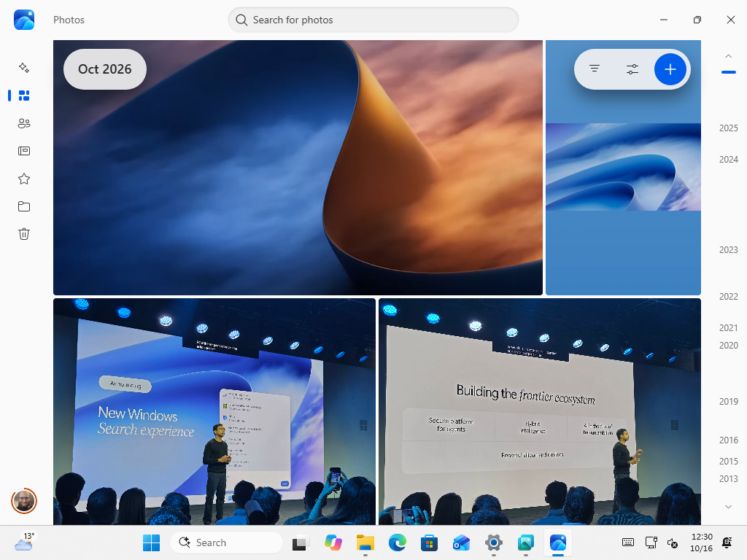The width and height of the screenshot is (747, 560).
Task: Open Microsoft Store from the taskbar
Action: pos(429,542)
